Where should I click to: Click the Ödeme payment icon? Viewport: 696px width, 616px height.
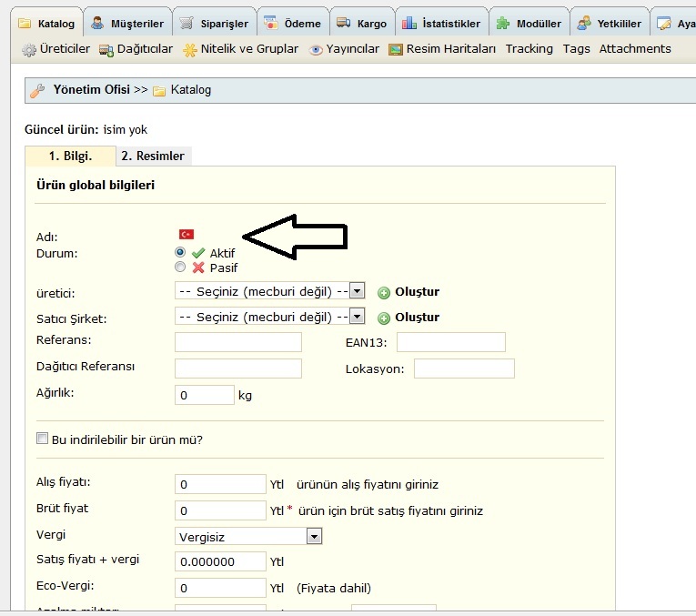(x=271, y=22)
